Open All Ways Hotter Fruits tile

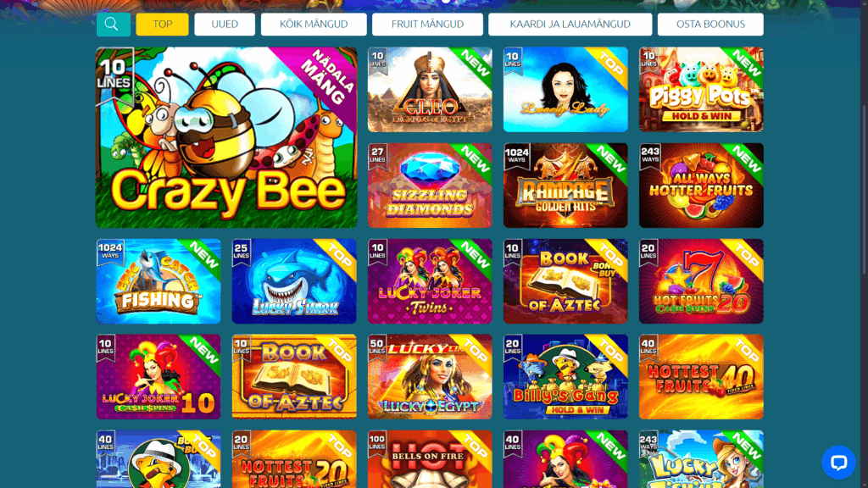click(x=701, y=186)
